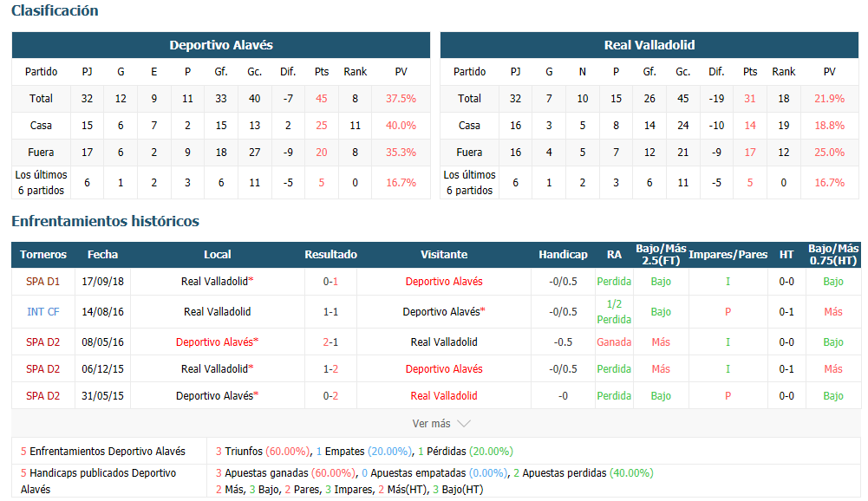Click result 1-2 for 06/12/15 match
This screenshot has height=501, width=868.
click(x=330, y=368)
